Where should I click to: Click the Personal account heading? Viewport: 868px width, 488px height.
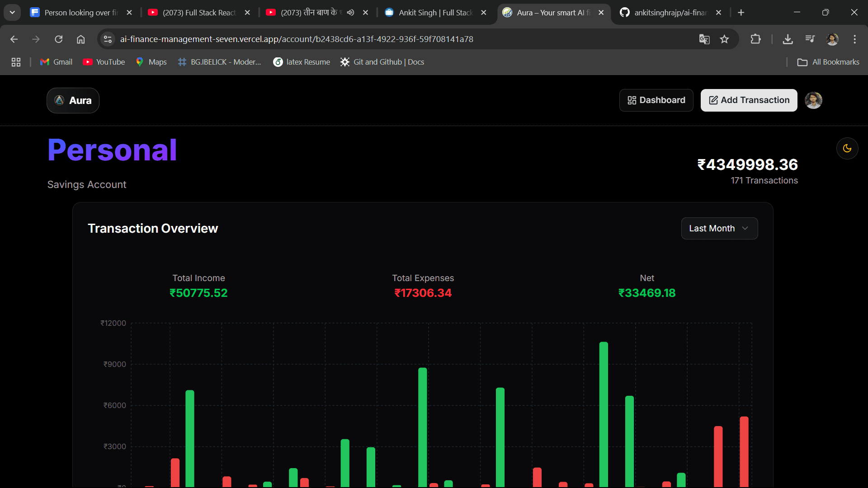(112, 150)
